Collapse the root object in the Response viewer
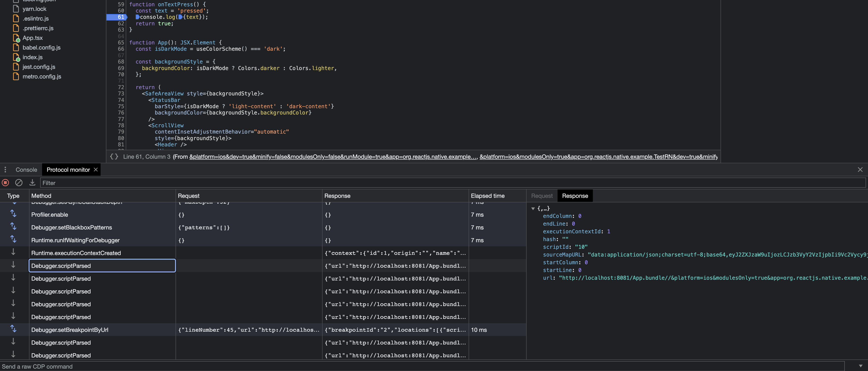This screenshot has width=868, height=371. [x=533, y=208]
